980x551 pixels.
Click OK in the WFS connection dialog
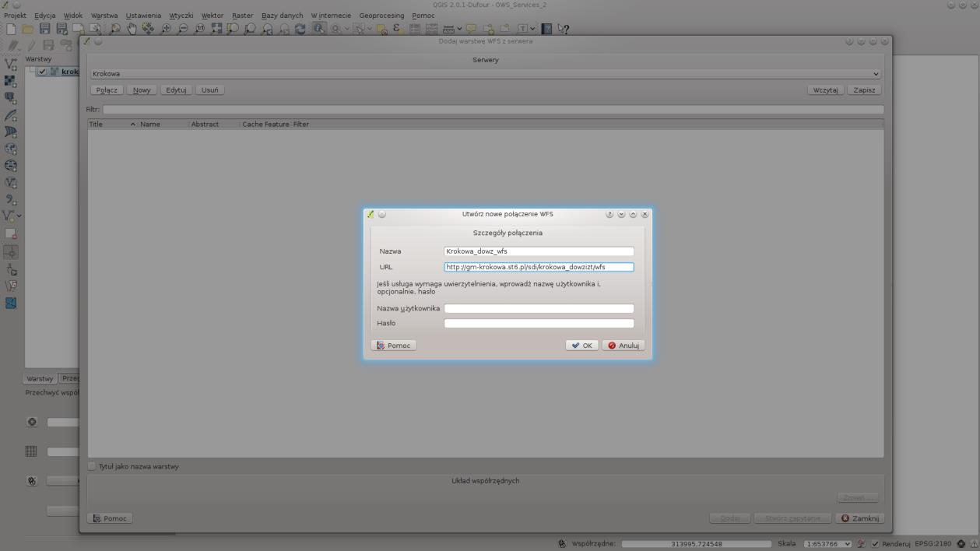click(581, 346)
